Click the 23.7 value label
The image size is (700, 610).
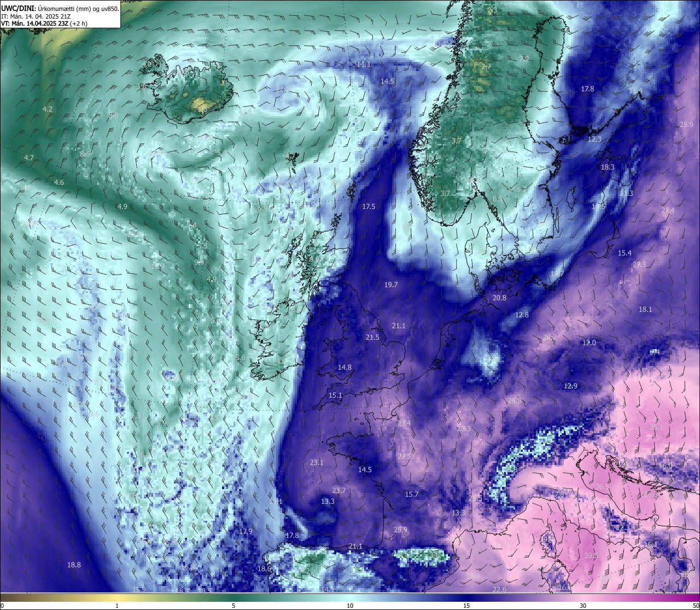click(339, 491)
